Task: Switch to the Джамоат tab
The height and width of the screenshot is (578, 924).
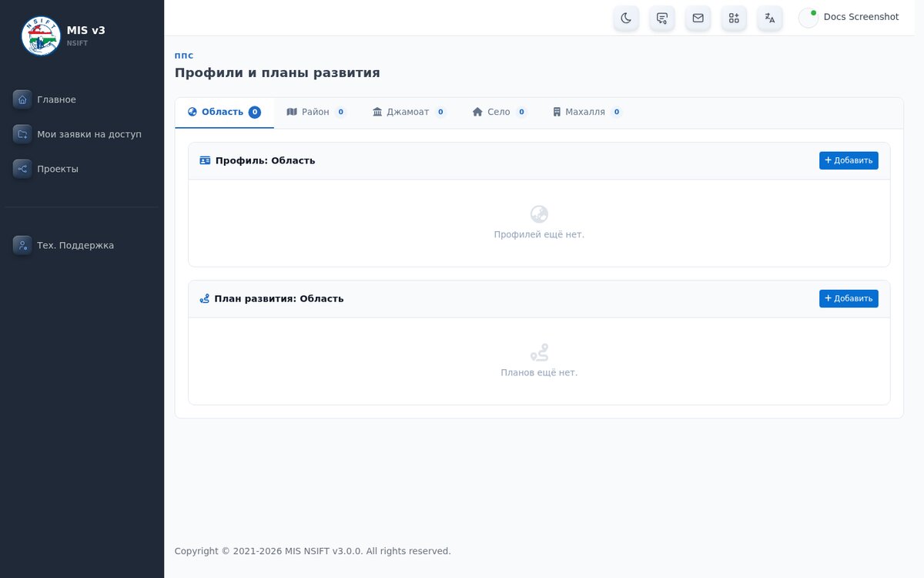Action: click(409, 113)
